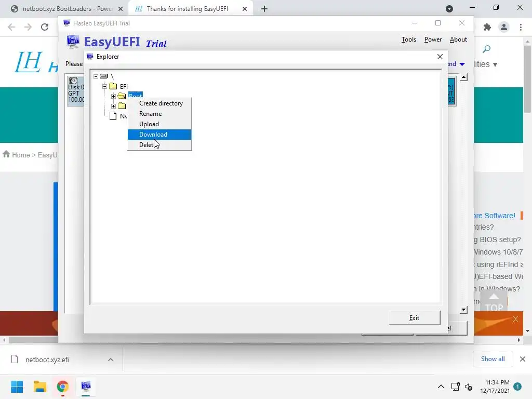Screen dimensions: 532x399
Task: Close the orange ad banner
Action: (516, 319)
